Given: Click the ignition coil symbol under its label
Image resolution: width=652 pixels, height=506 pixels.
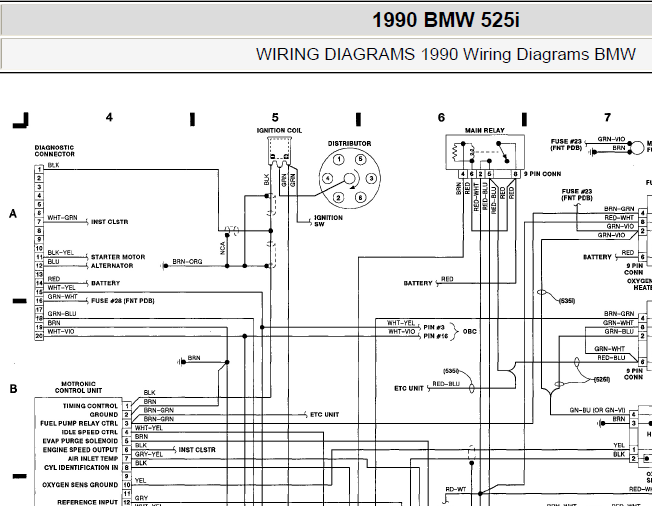Looking at the screenshot, I should click(279, 151).
